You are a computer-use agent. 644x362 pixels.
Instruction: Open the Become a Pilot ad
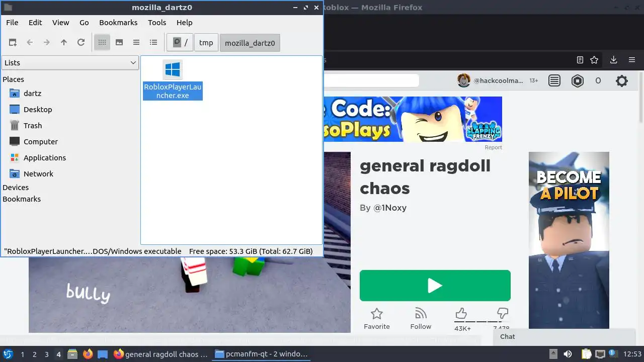569,240
